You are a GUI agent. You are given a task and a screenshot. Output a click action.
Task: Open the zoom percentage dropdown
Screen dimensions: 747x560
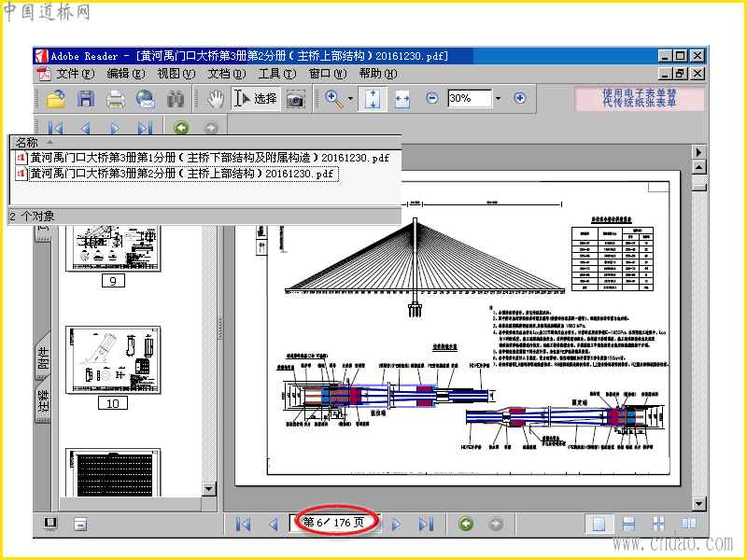pos(499,99)
